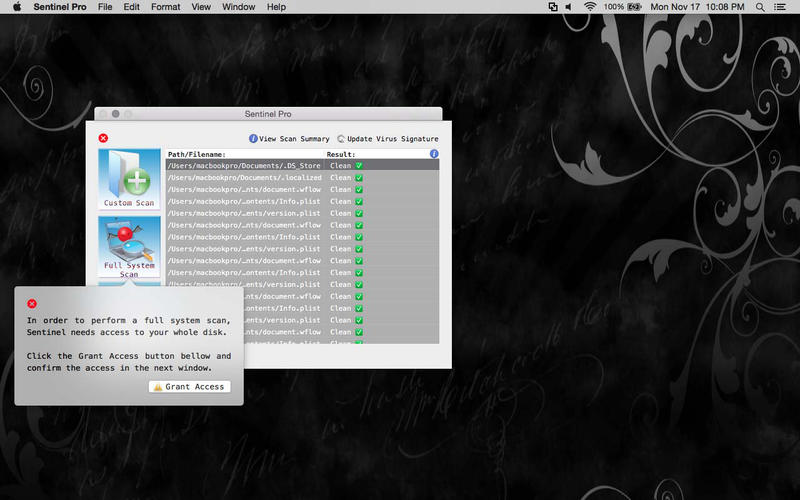The width and height of the screenshot is (800, 500).
Task: Open the Window menu
Action: click(x=238, y=7)
